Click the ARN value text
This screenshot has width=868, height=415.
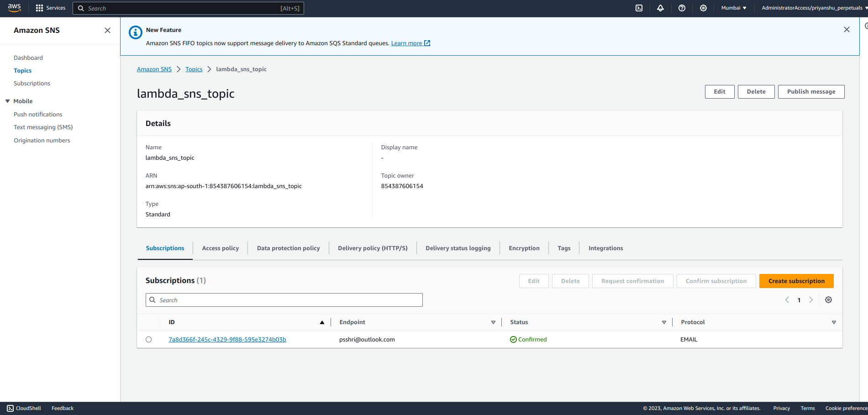click(224, 186)
